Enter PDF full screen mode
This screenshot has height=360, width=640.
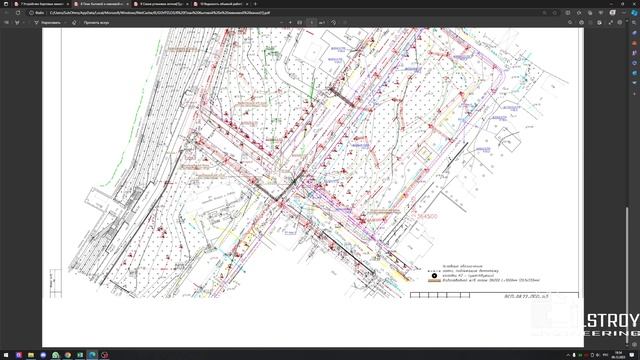611,22
